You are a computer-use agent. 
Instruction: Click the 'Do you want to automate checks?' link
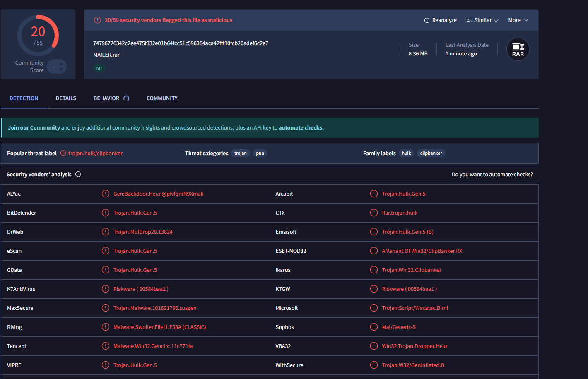coord(492,174)
